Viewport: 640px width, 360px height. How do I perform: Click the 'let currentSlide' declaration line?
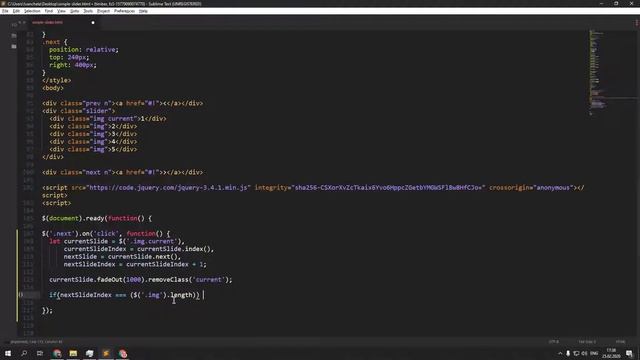(117, 241)
